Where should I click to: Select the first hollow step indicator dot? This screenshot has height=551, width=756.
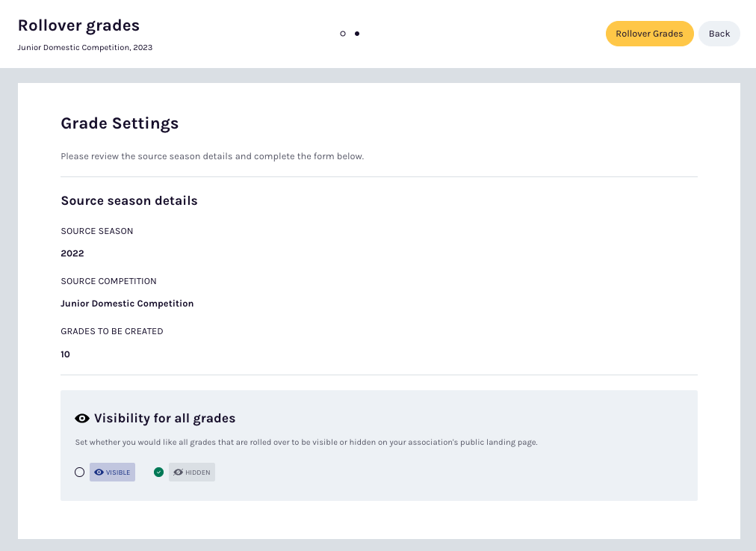[x=343, y=34]
